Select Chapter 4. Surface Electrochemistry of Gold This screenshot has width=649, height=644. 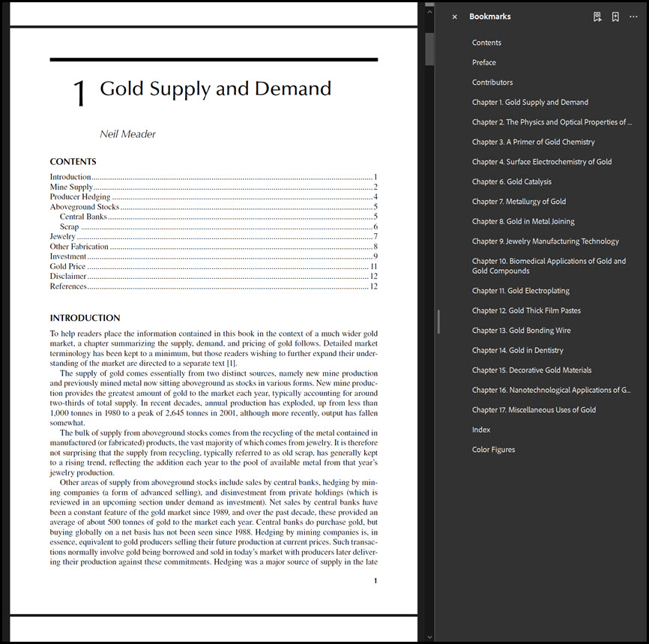pos(542,162)
